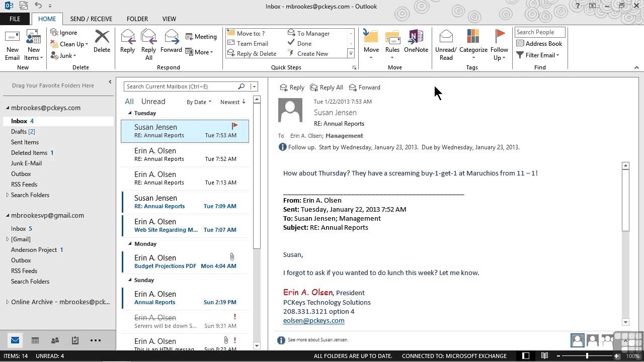The width and height of the screenshot is (644, 362).
Task: Show All messages filter
Action: pyautogui.click(x=129, y=102)
